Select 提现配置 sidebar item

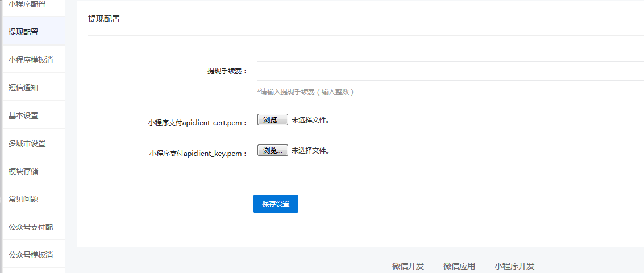coord(34,32)
